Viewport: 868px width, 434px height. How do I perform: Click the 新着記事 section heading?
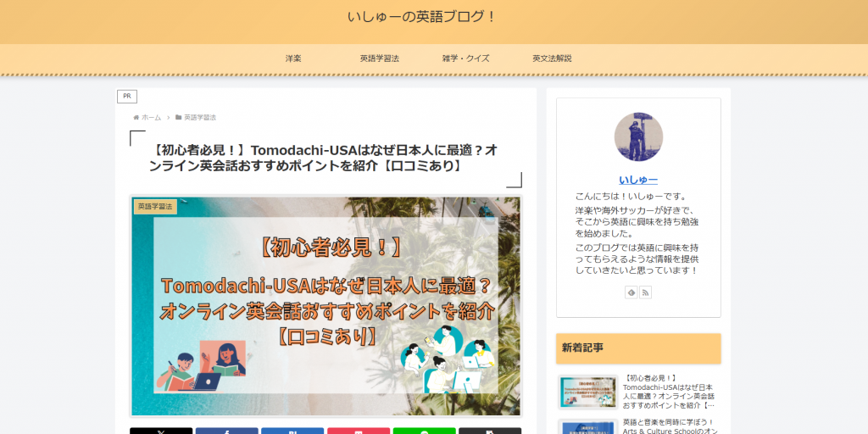pos(638,348)
